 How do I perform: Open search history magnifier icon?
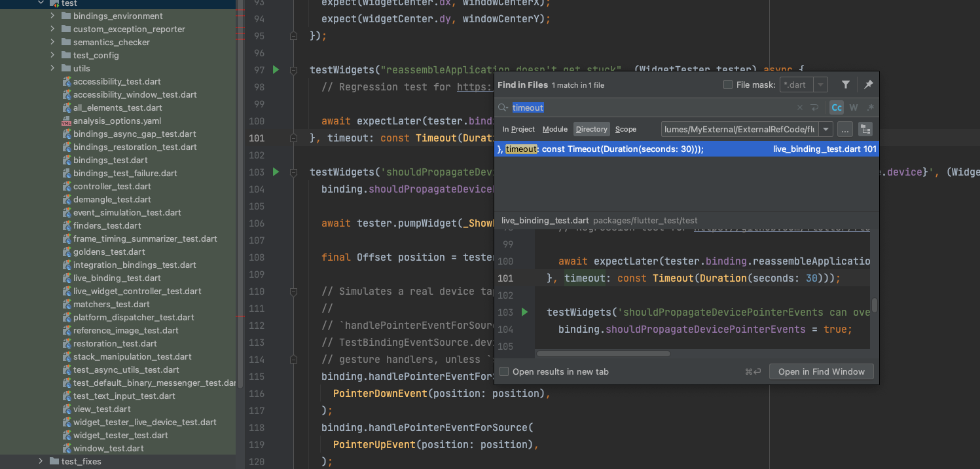point(503,107)
